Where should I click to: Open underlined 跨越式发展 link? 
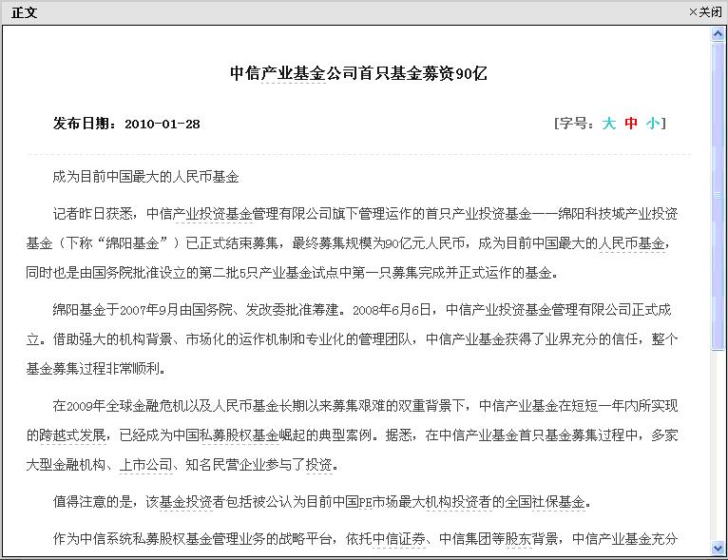pyautogui.click(x=73, y=435)
